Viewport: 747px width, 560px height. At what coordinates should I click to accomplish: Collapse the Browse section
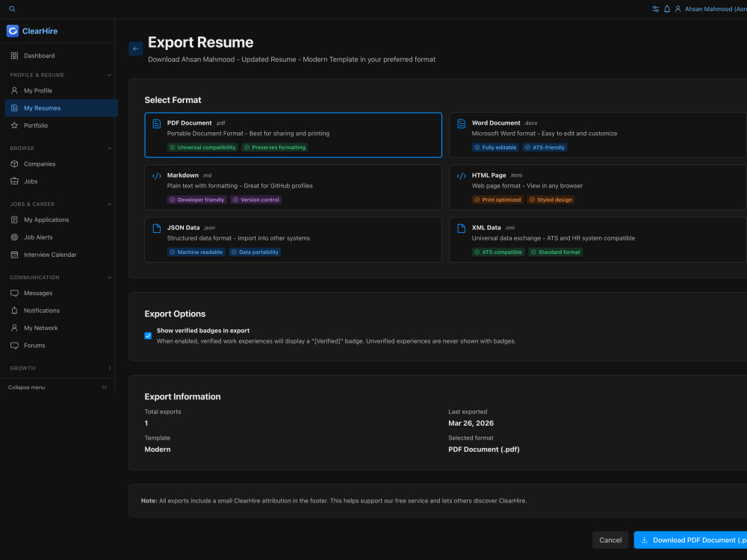point(109,149)
